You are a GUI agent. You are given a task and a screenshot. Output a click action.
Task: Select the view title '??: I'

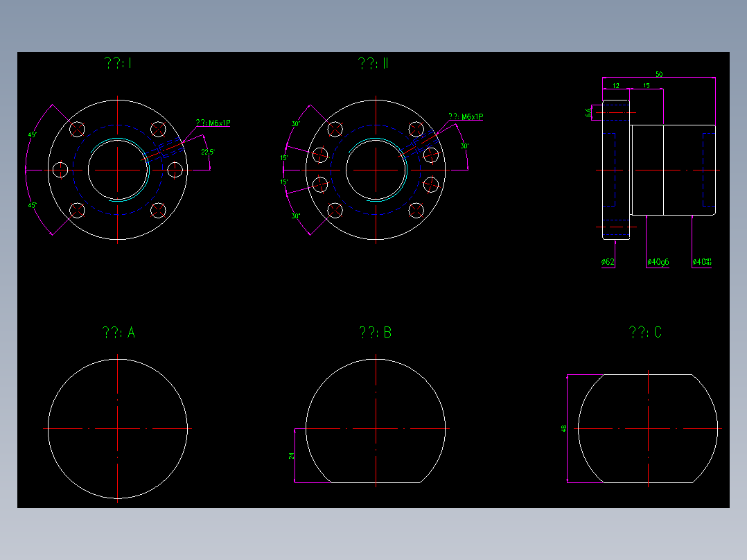click(x=116, y=64)
